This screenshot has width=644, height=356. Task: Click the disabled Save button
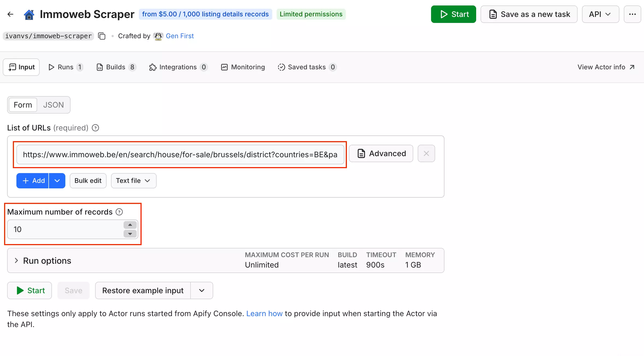[x=74, y=290]
